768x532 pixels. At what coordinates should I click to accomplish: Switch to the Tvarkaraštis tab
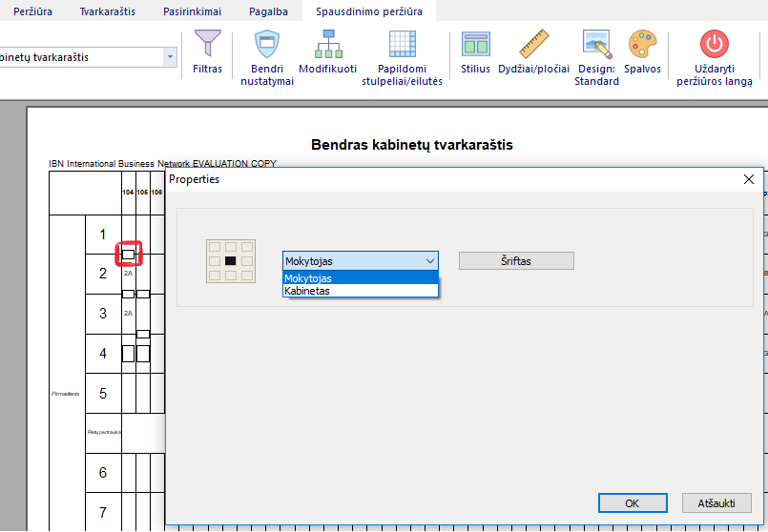(107, 11)
